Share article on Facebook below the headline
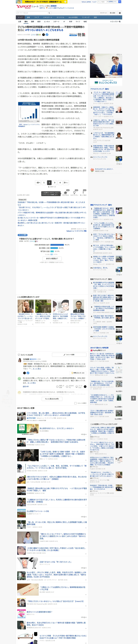138x644 pixels. [x=47, y=35]
